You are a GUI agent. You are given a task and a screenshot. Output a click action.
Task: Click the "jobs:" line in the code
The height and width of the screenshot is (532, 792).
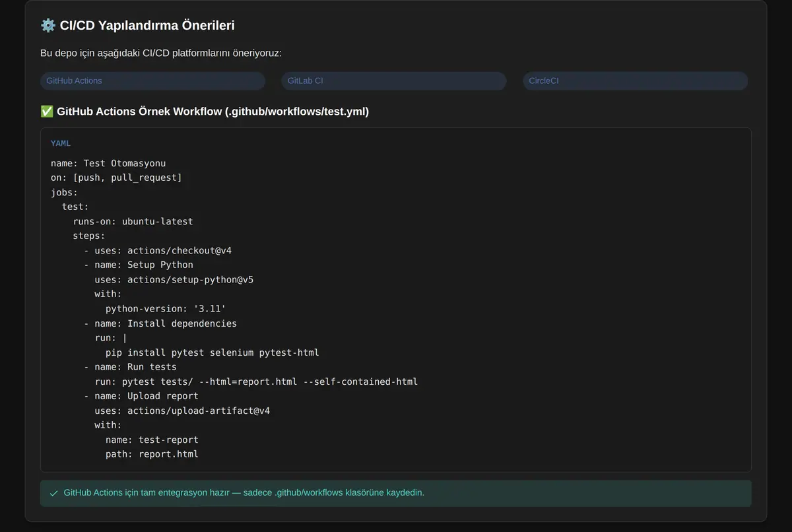coord(65,192)
